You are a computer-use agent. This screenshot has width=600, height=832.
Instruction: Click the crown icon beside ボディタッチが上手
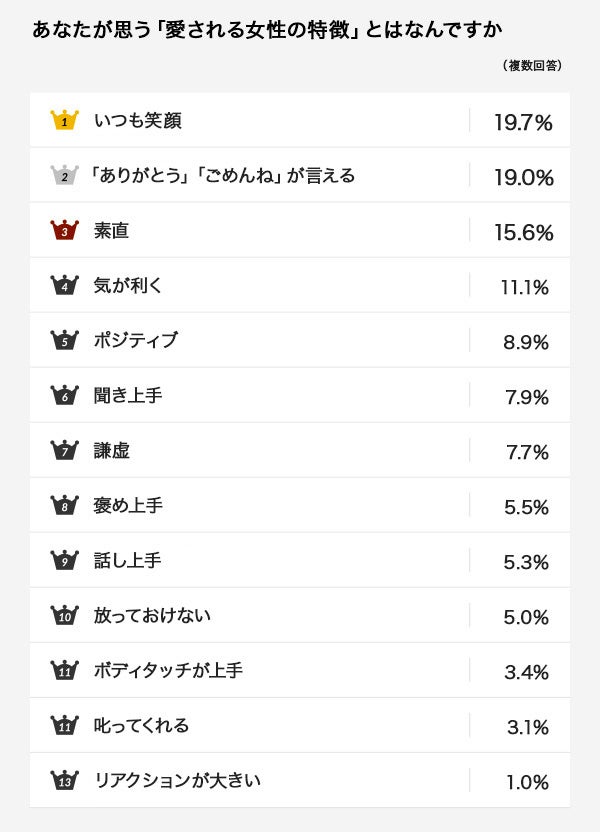tap(64, 670)
